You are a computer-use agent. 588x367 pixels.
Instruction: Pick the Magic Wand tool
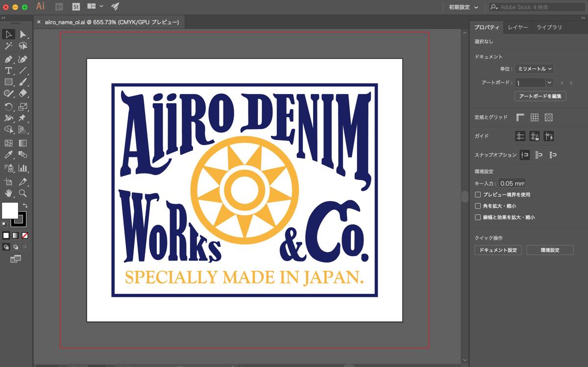click(x=8, y=46)
